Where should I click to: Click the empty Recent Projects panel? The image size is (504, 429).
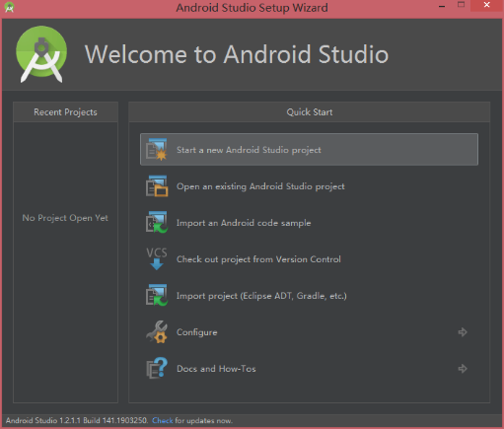click(65, 262)
